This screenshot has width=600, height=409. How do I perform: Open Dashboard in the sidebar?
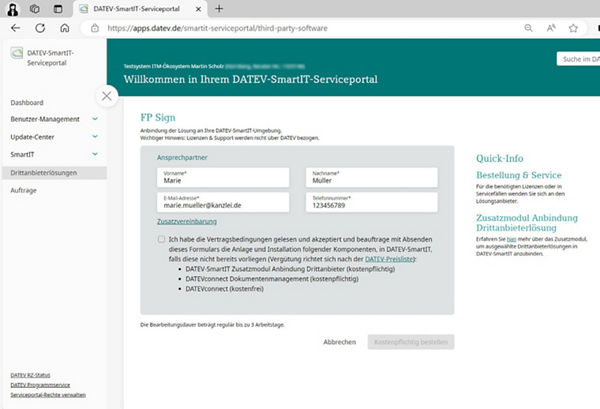(x=27, y=103)
